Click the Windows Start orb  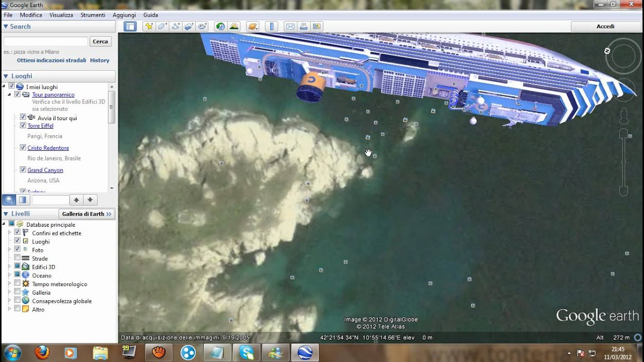tap(12, 352)
